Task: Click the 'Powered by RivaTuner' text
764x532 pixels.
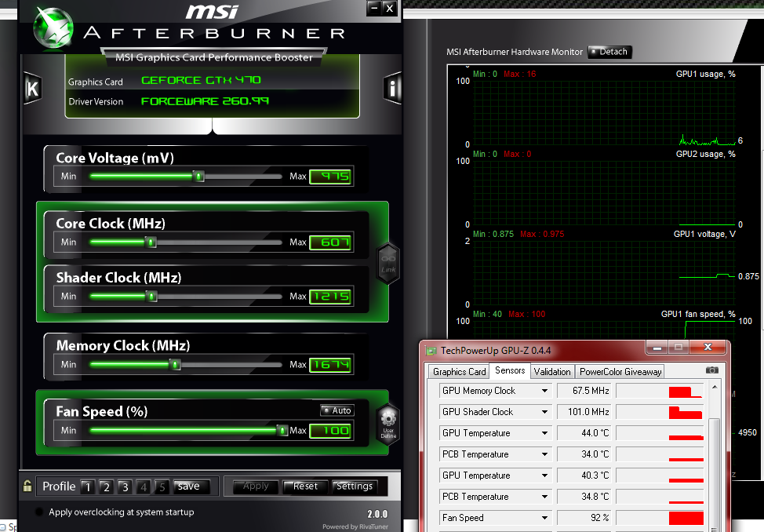Action: click(355, 527)
